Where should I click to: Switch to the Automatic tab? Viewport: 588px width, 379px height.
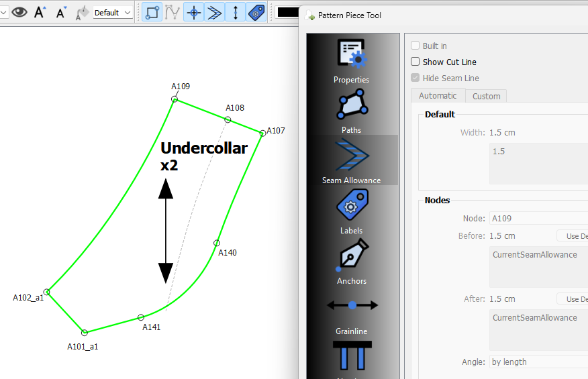(438, 96)
